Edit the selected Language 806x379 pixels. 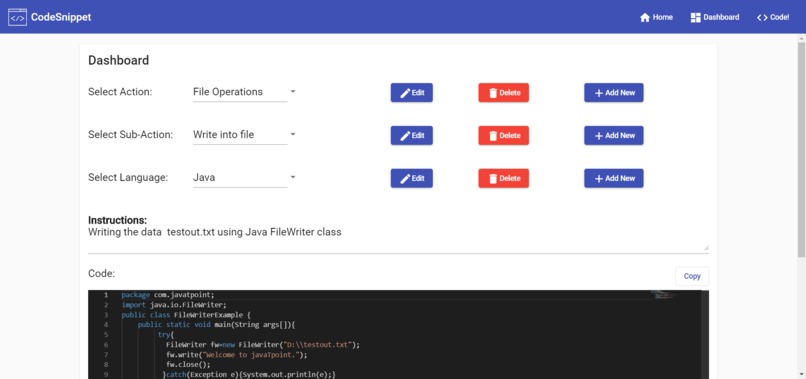click(412, 178)
